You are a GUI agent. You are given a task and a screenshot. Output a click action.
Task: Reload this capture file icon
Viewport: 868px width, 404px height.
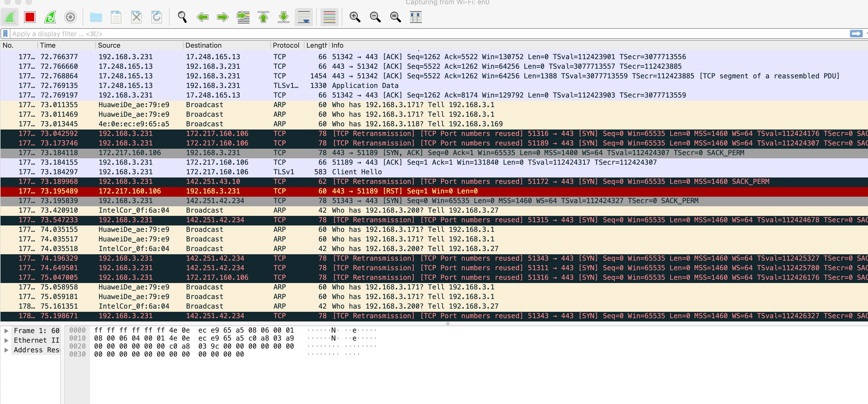[x=157, y=17]
